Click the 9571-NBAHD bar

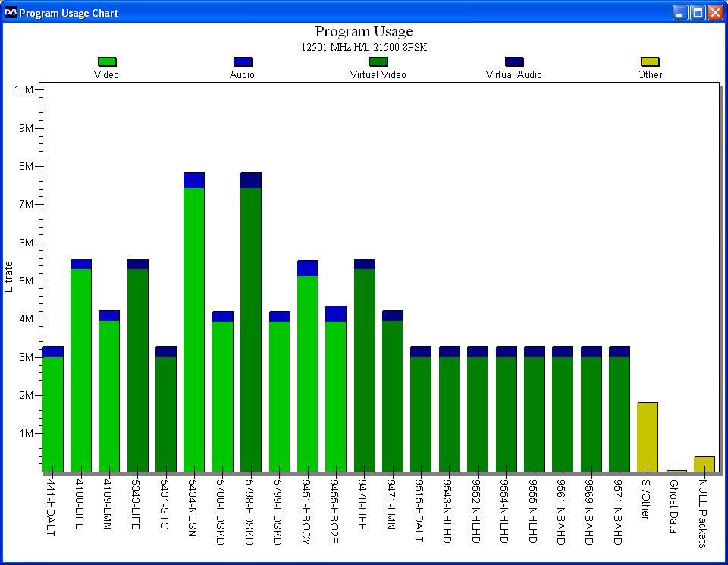pyautogui.click(x=620, y=409)
